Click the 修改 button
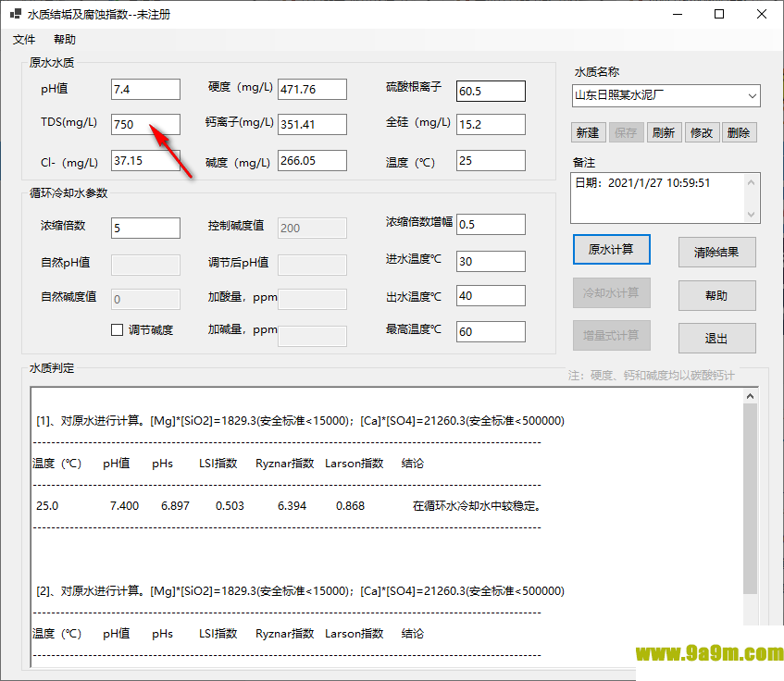This screenshot has width=784, height=681. [x=702, y=132]
